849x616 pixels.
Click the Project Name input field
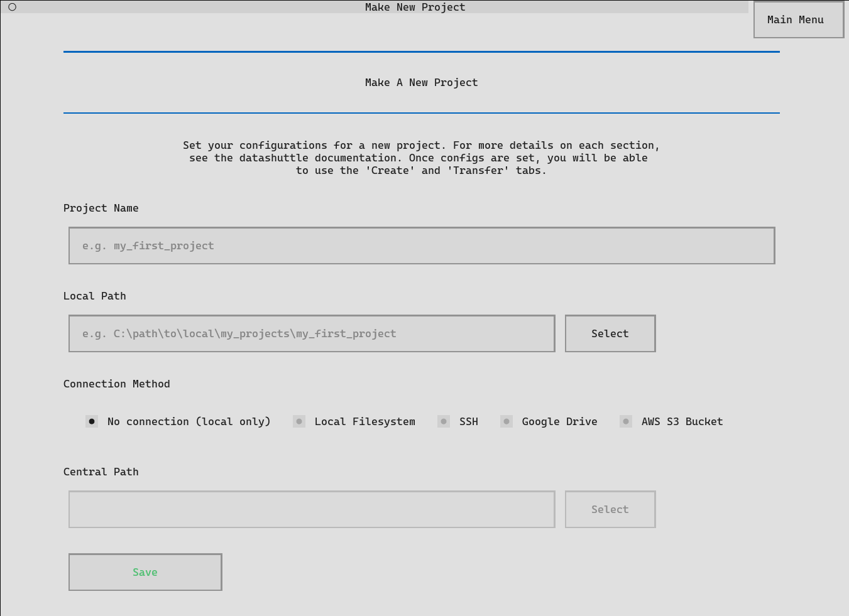tap(421, 246)
